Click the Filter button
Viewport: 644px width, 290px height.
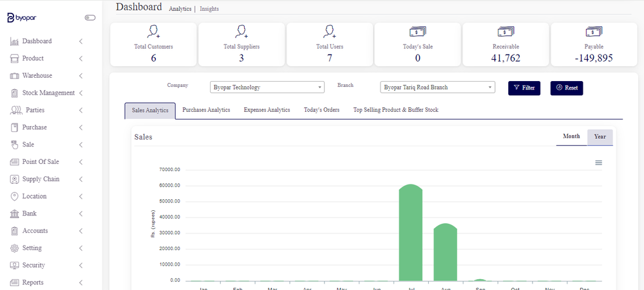[524, 88]
